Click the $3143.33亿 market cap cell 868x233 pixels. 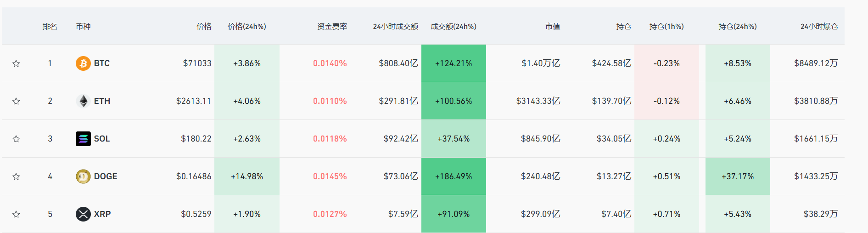point(538,101)
